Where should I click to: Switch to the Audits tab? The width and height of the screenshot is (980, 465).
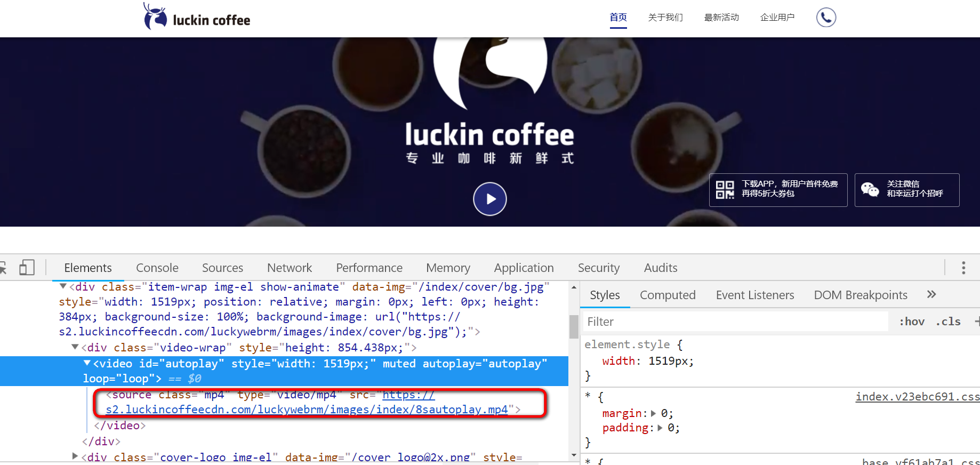pos(661,268)
